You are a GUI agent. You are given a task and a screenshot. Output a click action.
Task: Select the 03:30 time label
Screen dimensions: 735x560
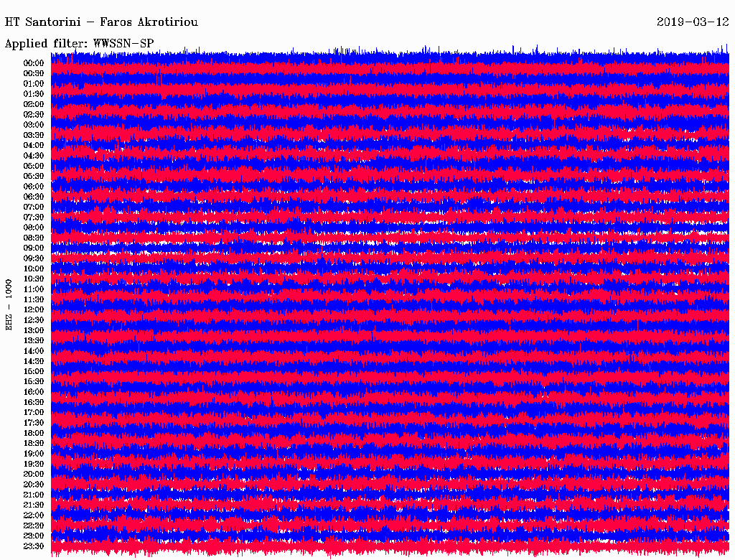34,135
